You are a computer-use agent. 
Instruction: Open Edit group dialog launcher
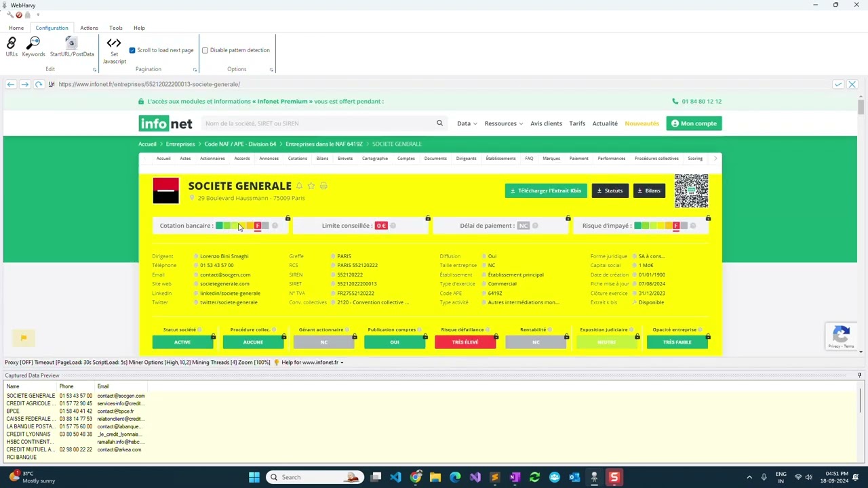click(x=94, y=70)
